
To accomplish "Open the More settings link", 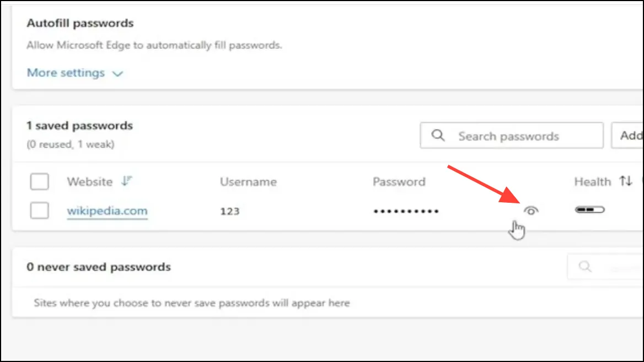I will 66,73.
